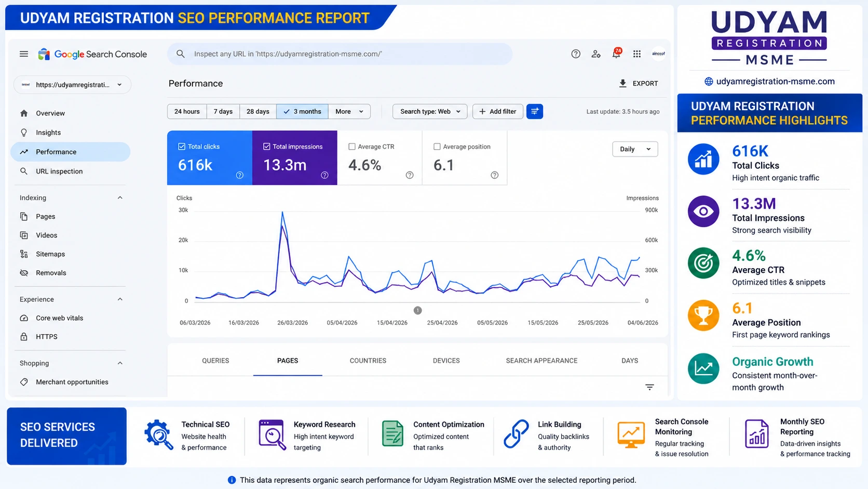The height and width of the screenshot is (489, 868).
Task: Click the Link Building chain icon
Action: click(x=516, y=434)
